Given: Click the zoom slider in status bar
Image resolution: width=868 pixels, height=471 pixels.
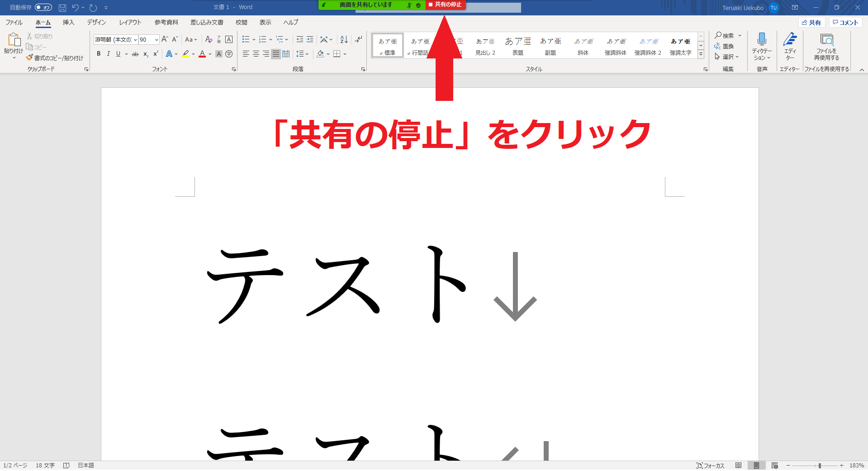Looking at the screenshot, I should point(819,466).
